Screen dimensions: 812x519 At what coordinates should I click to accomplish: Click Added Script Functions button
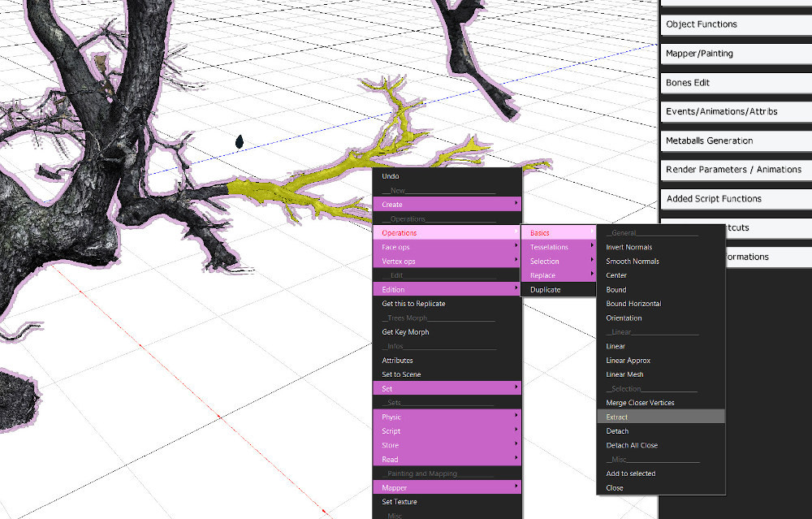(x=736, y=198)
